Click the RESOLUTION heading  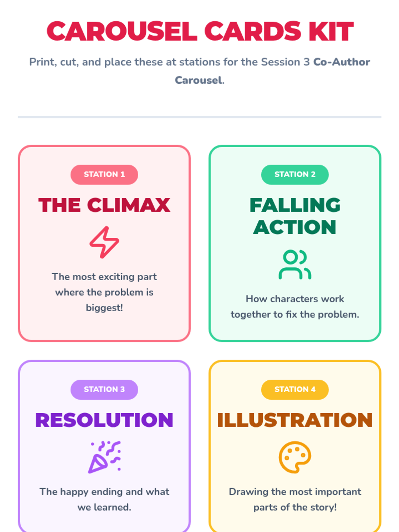tap(104, 420)
